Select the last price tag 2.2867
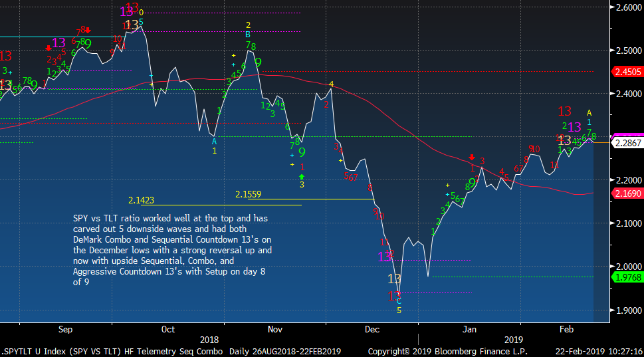Image resolution: width=644 pixels, height=357 pixels. tap(627, 143)
